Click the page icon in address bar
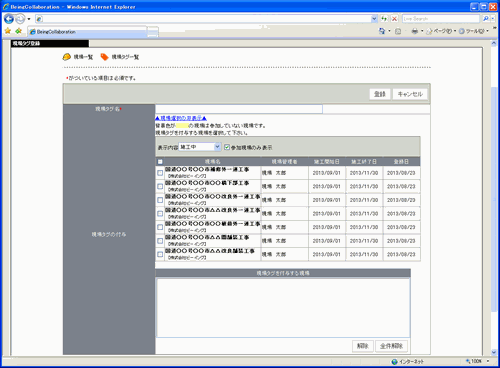Viewport: 500px width, 368px height. pos(39,19)
